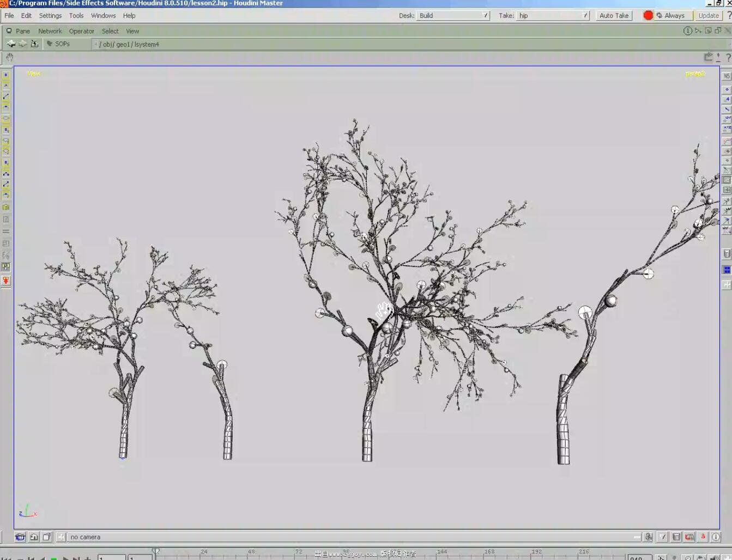Toggle the red record button
Image resolution: width=732 pixels, height=560 pixels.
[648, 15]
